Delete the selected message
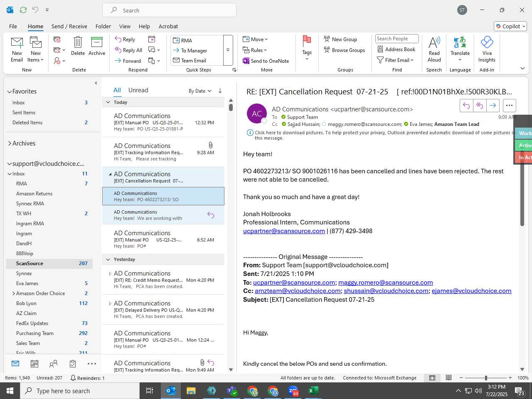Image resolution: width=532 pixels, height=399 pixels. tap(78, 47)
